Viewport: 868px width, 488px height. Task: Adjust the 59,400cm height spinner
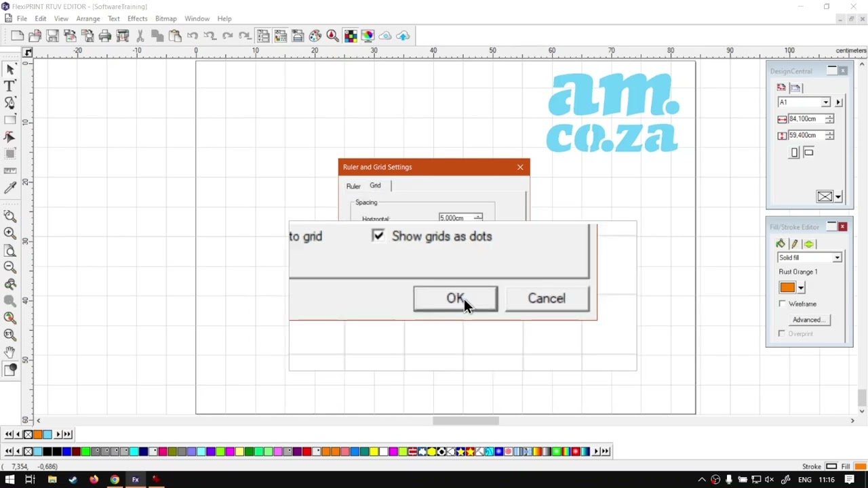[x=829, y=135]
